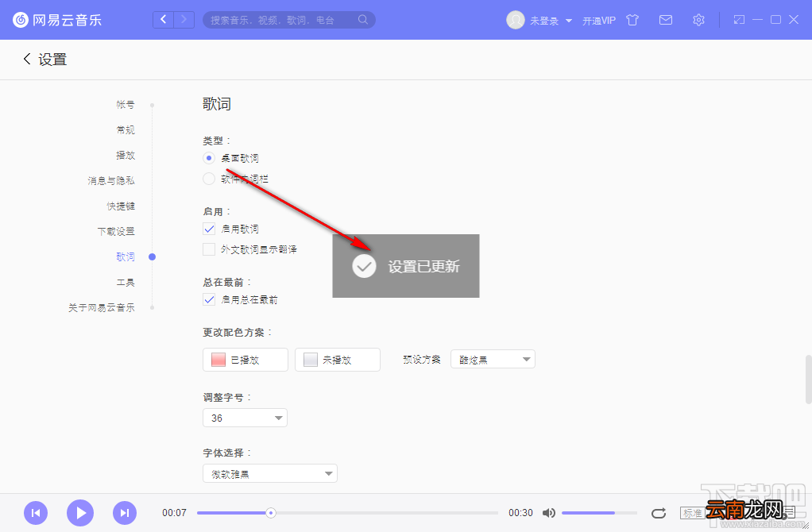Adjust the volume slider
Screen dimensions: 812x532
click(x=599, y=513)
